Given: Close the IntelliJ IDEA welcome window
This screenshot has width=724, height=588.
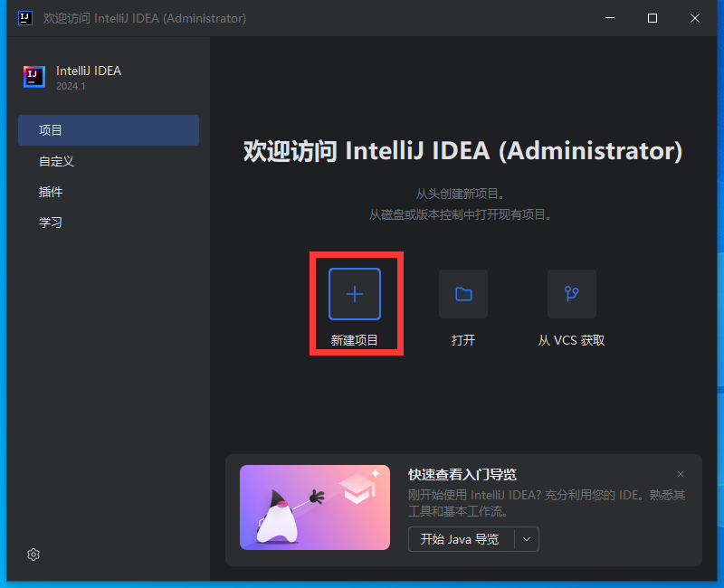Looking at the screenshot, I should pos(695,18).
